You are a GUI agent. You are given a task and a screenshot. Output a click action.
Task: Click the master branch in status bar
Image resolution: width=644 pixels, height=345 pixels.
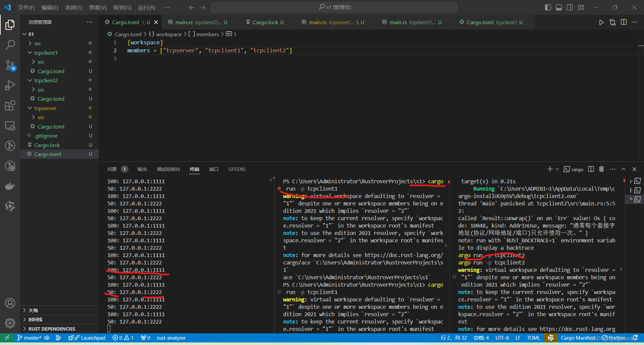(x=29, y=338)
